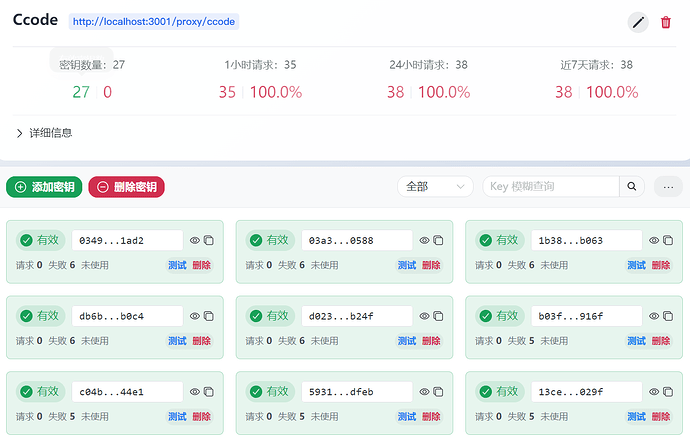Click the 有效 status badge for 0349...1ad2

coord(40,240)
